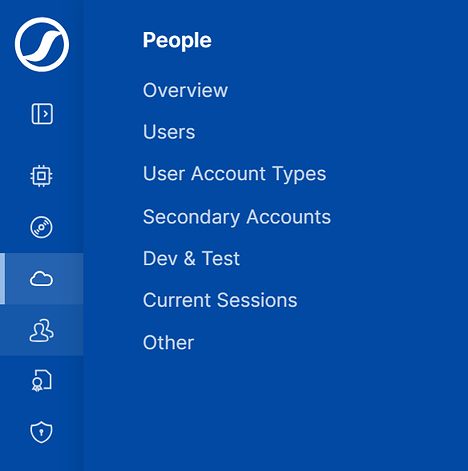The height and width of the screenshot is (471, 468).
Task: Click the People heading
Action: click(x=177, y=41)
